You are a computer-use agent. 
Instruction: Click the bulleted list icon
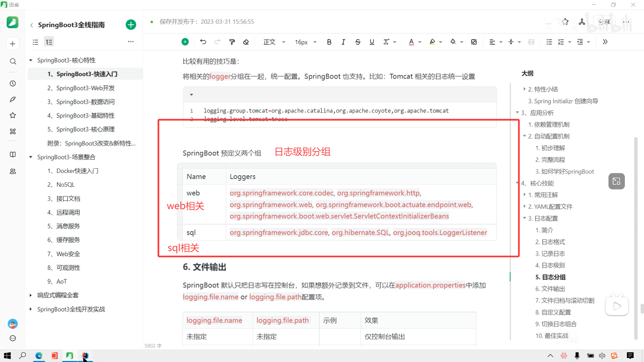[549, 42]
